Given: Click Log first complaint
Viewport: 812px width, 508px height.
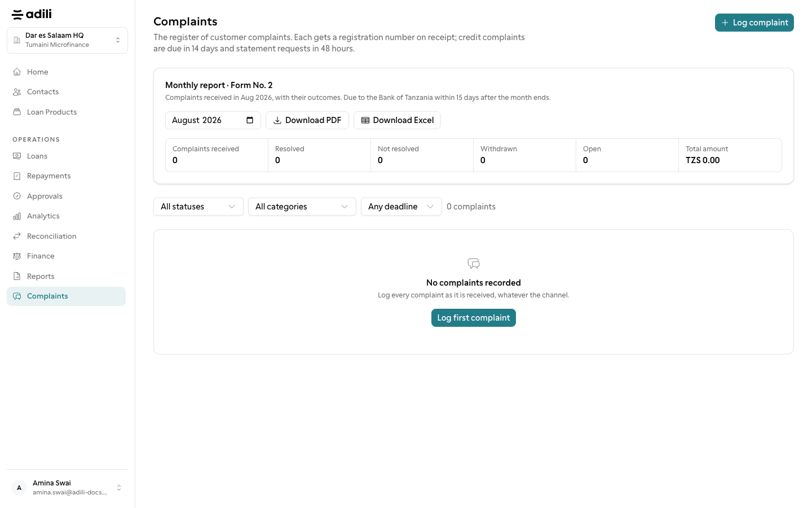Looking at the screenshot, I should 474,318.
